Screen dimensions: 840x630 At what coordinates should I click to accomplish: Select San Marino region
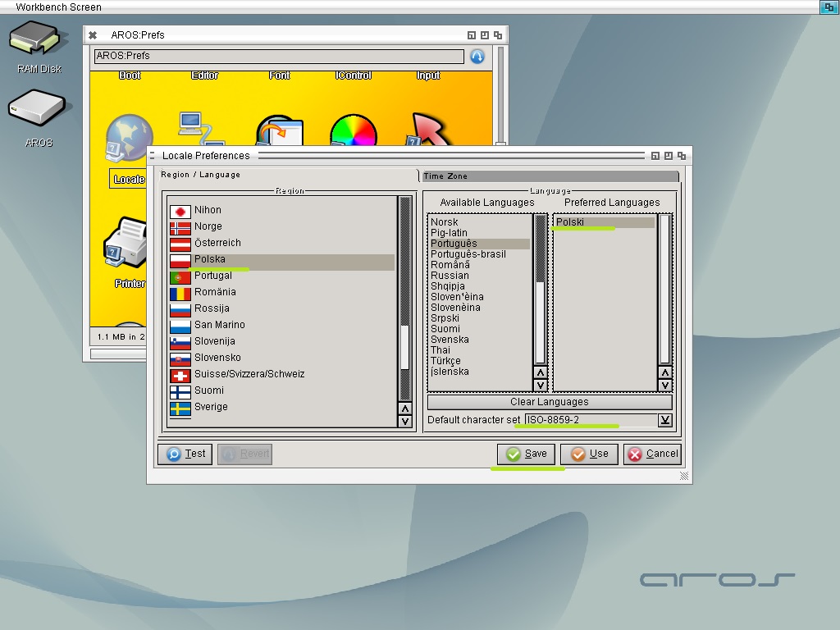point(282,325)
